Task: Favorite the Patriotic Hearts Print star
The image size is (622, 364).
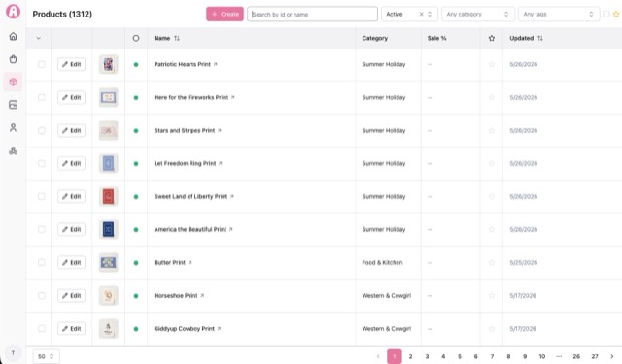Action: coord(492,65)
